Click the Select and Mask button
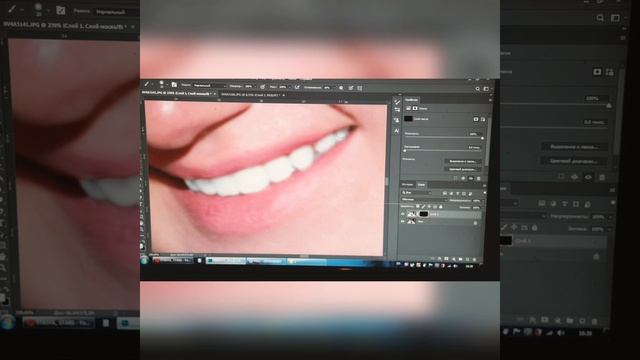Image resolution: width=640 pixels, height=360 pixels. coord(463,161)
